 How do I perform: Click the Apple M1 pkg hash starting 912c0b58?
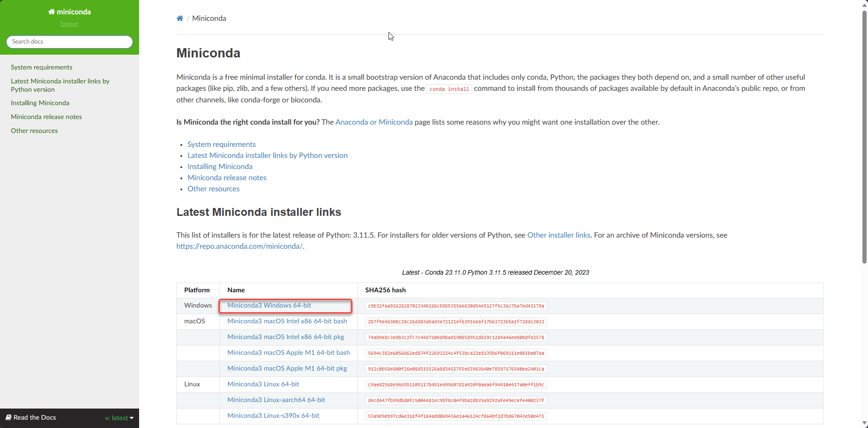[x=456, y=369]
